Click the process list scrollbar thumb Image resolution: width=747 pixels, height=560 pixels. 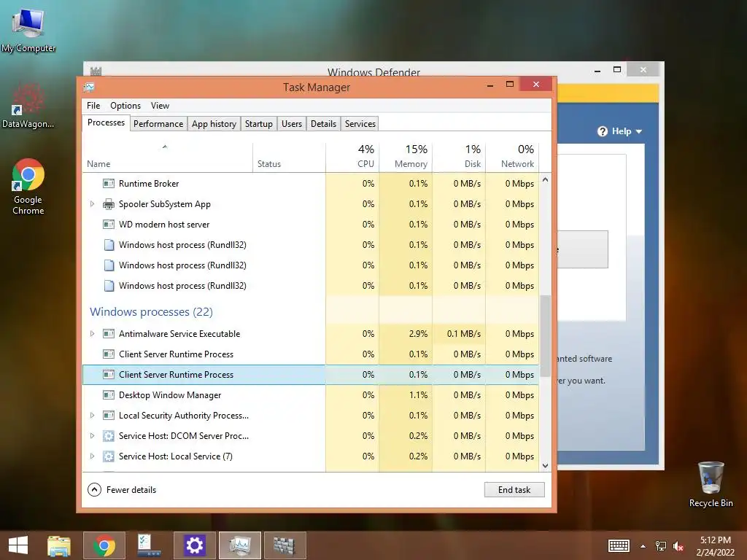[545, 335]
